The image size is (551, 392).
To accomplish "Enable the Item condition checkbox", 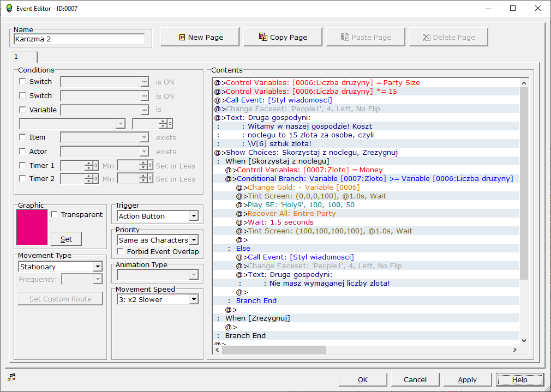I will [22, 137].
